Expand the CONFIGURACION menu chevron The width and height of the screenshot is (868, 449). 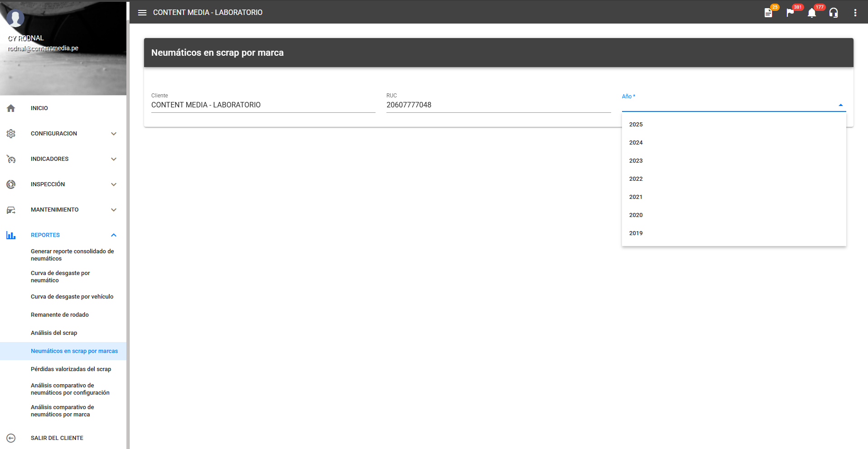(x=114, y=134)
